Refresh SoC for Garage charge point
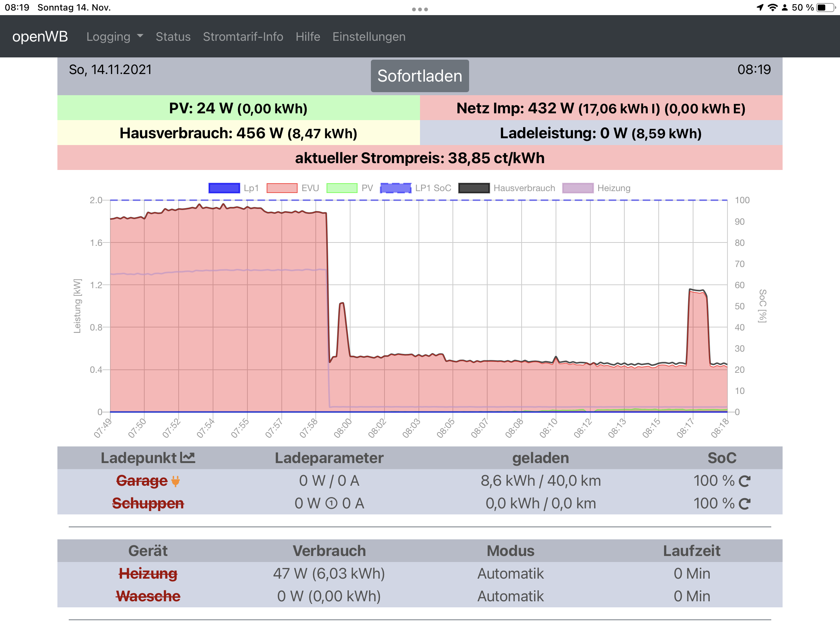The image size is (840, 630). (x=744, y=481)
